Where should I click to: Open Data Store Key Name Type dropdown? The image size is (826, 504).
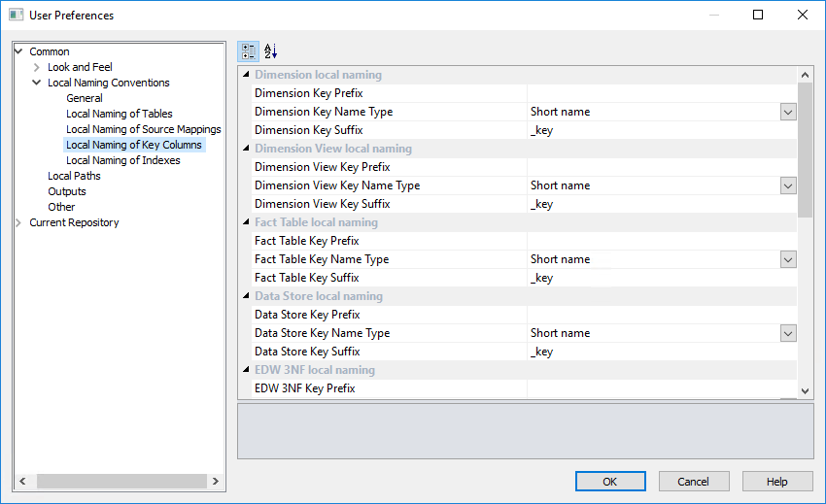pos(788,333)
